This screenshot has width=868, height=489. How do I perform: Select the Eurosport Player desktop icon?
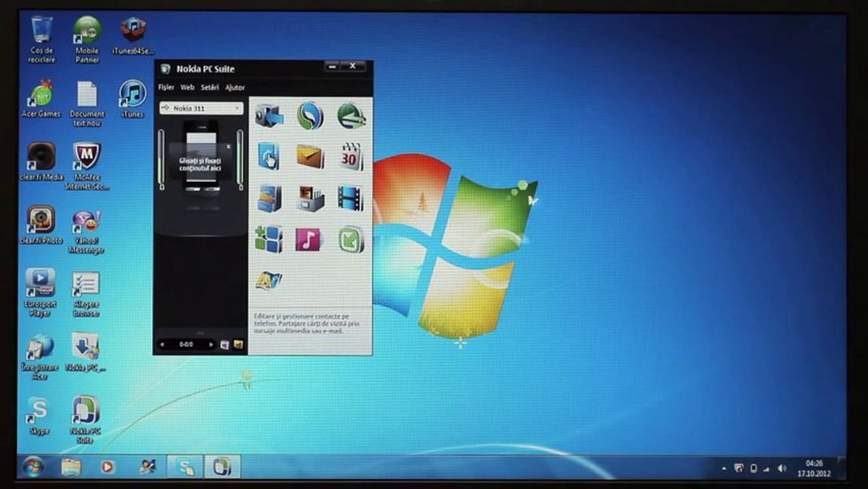(x=41, y=292)
